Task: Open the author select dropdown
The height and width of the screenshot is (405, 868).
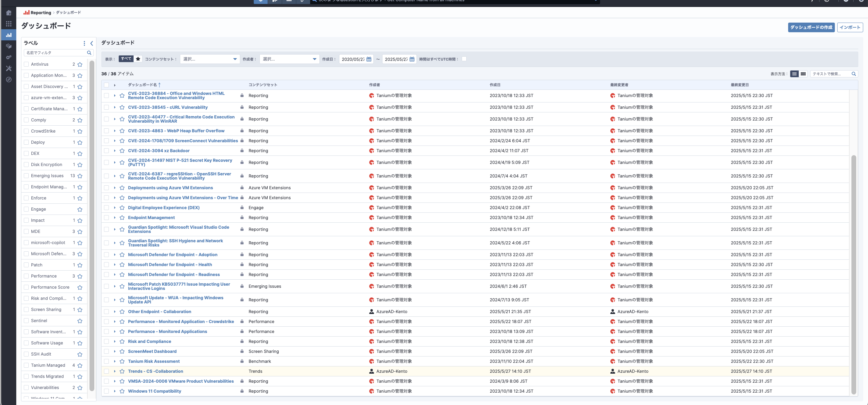Action: click(289, 59)
